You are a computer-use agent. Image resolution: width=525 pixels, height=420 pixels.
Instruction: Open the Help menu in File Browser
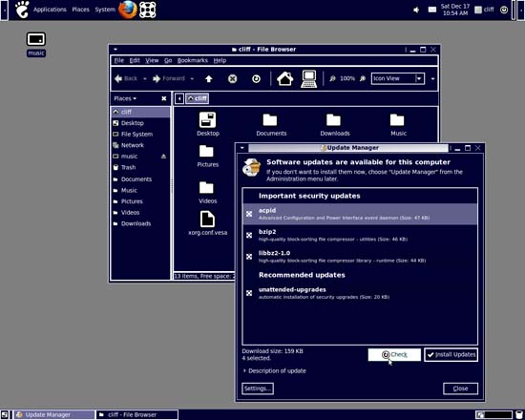[220, 60]
